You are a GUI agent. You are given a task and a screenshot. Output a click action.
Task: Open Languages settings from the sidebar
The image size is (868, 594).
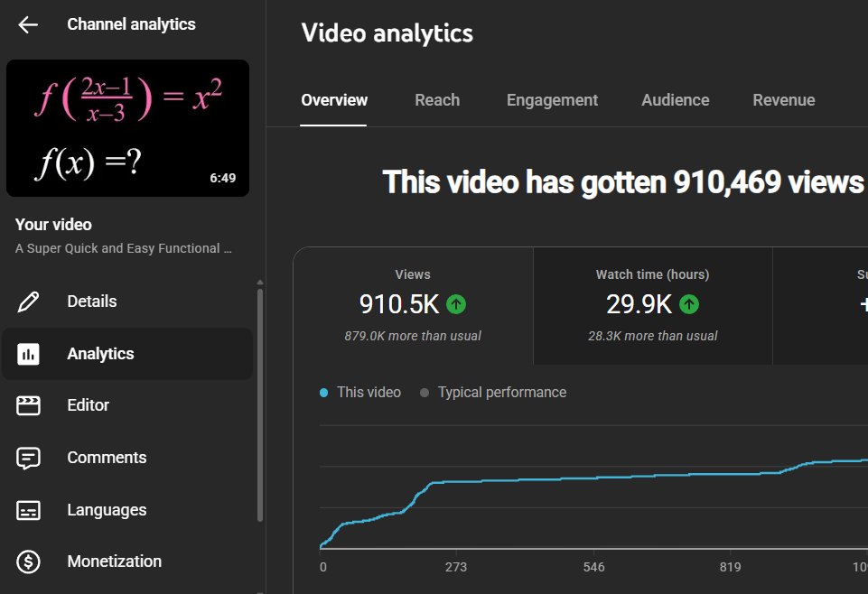point(106,510)
